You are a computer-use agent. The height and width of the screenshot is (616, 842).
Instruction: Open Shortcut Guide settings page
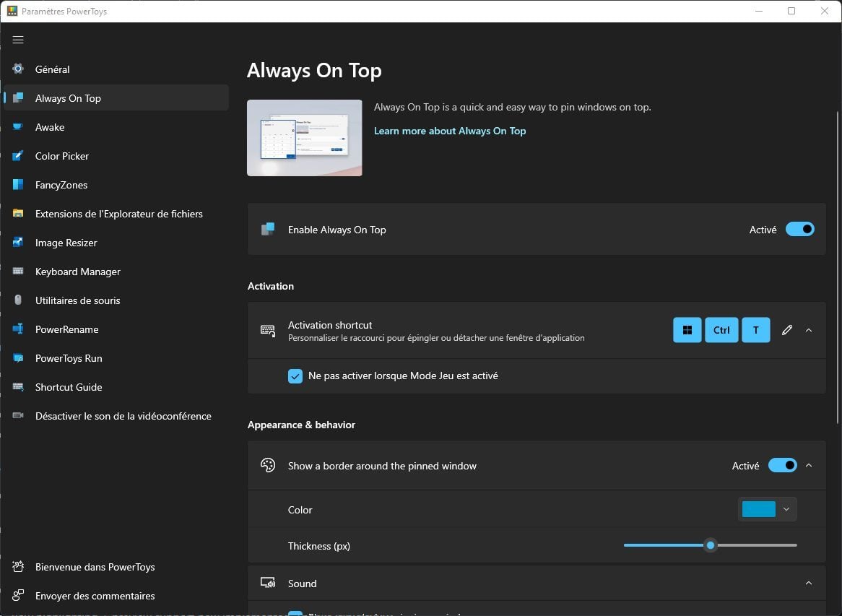click(116, 386)
